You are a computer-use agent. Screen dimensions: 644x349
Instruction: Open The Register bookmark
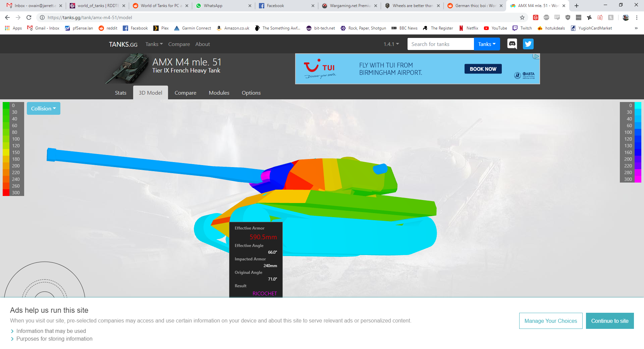tap(438, 28)
